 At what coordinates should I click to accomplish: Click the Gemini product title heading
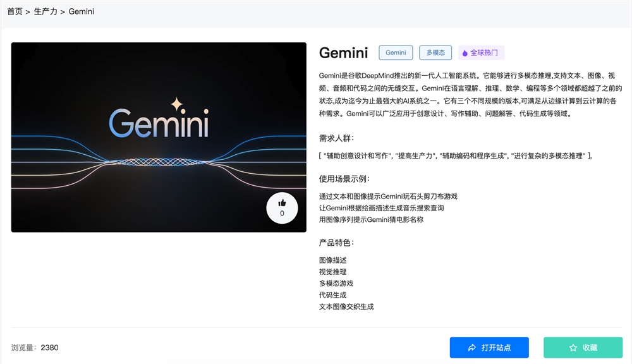343,53
